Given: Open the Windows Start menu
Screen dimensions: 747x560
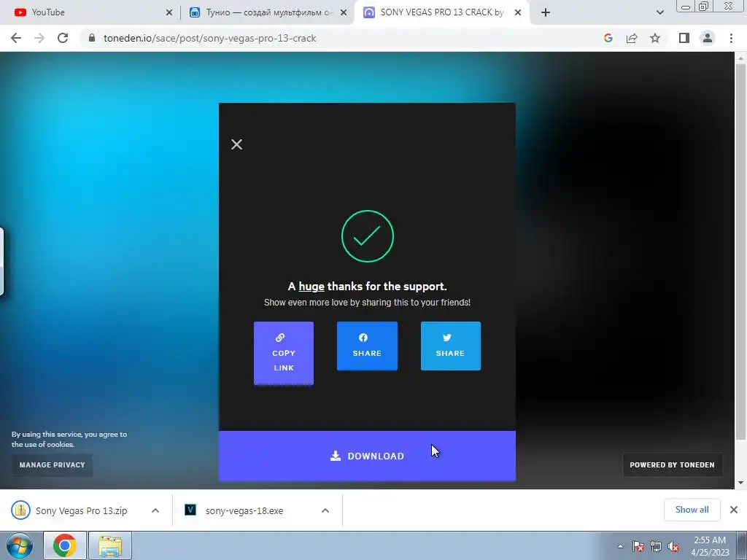Looking at the screenshot, I should (20, 545).
